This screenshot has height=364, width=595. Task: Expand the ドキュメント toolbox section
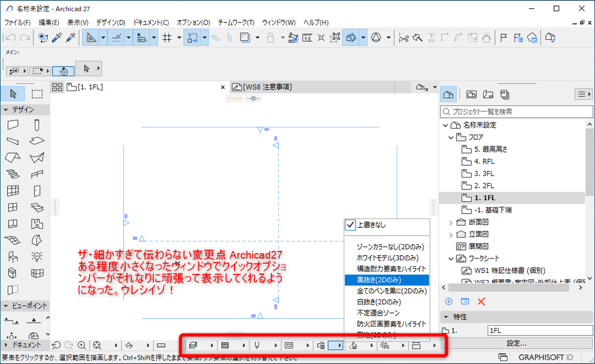[x=6, y=345]
